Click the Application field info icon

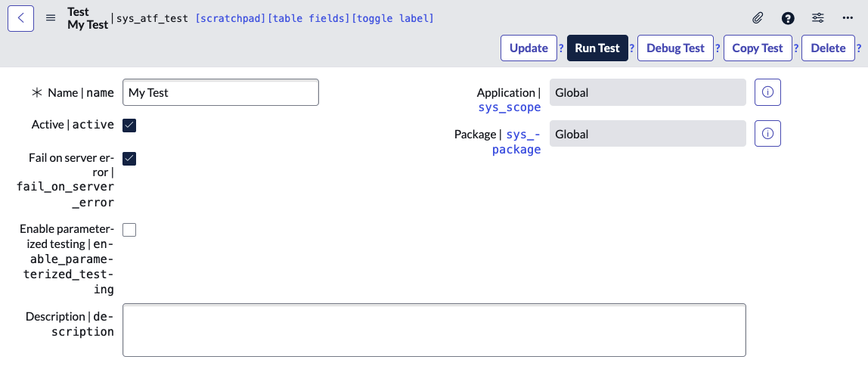click(767, 92)
